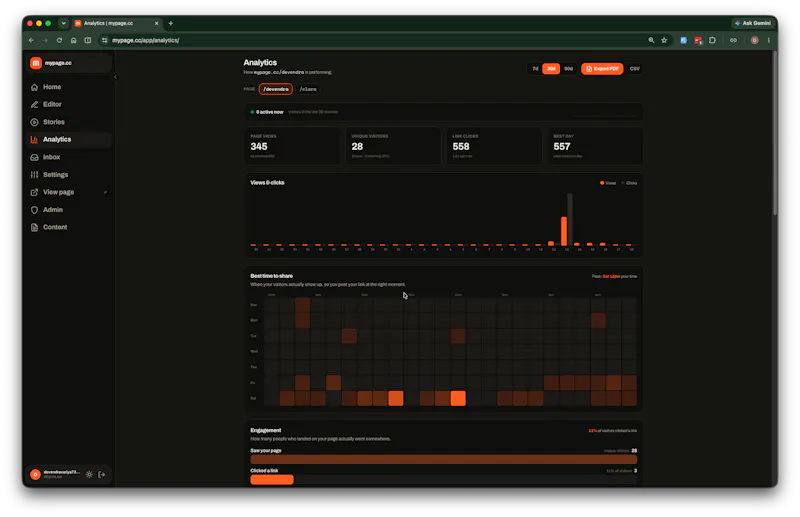Click the zoom magnifier in address bar
Viewport: 800px width, 517px height.
point(651,40)
